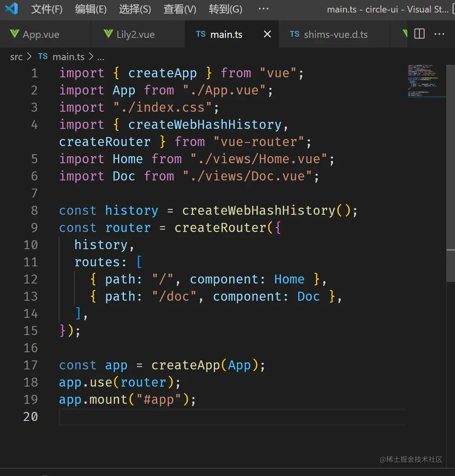The width and height of the screenshot is (455, 476).
Task: Click the Vue icon on App.vue tab
Action: (x=14, y=34)
